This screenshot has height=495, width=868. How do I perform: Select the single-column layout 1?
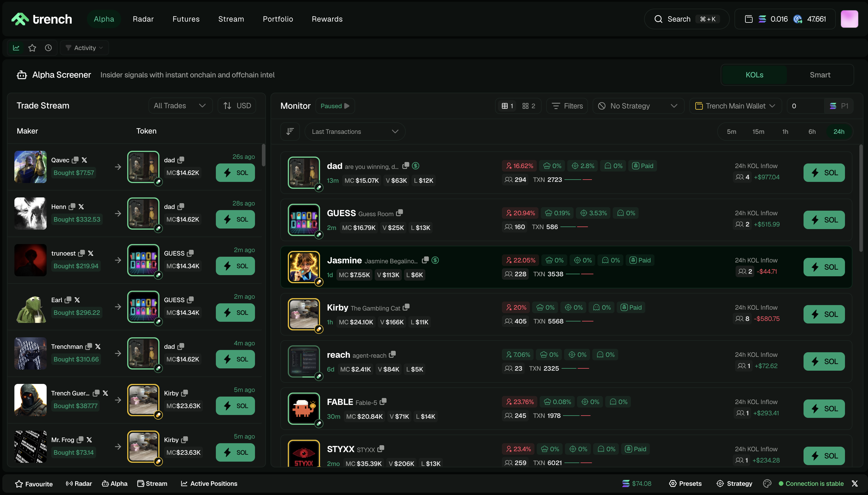pyautogui.click(x=507, y=106)
